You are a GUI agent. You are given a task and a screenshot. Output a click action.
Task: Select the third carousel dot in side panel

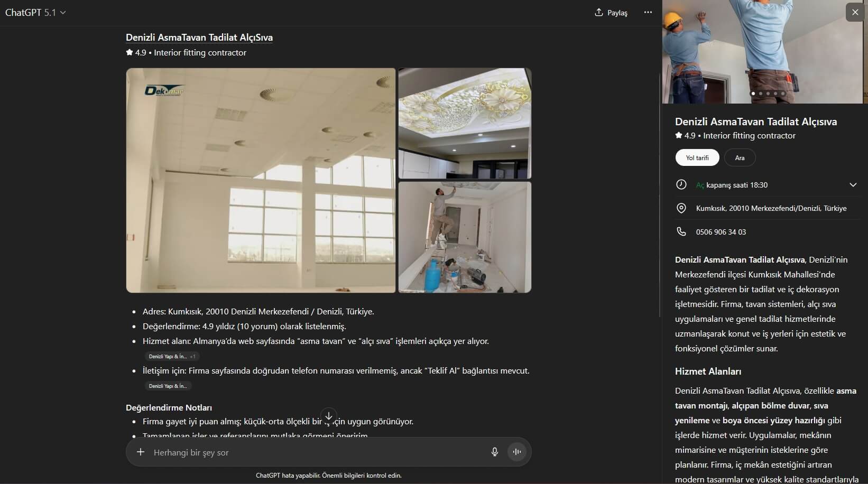[x=768, y=94]
